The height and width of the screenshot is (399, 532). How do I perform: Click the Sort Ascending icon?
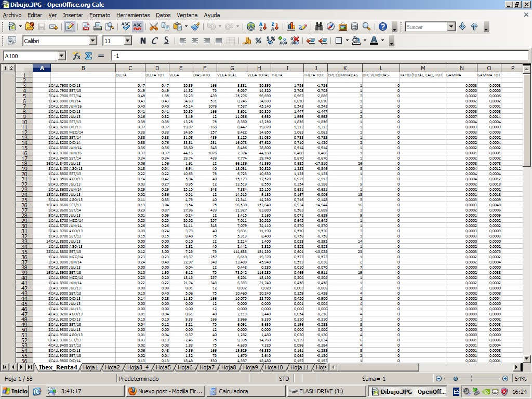(x=263, y=26)
